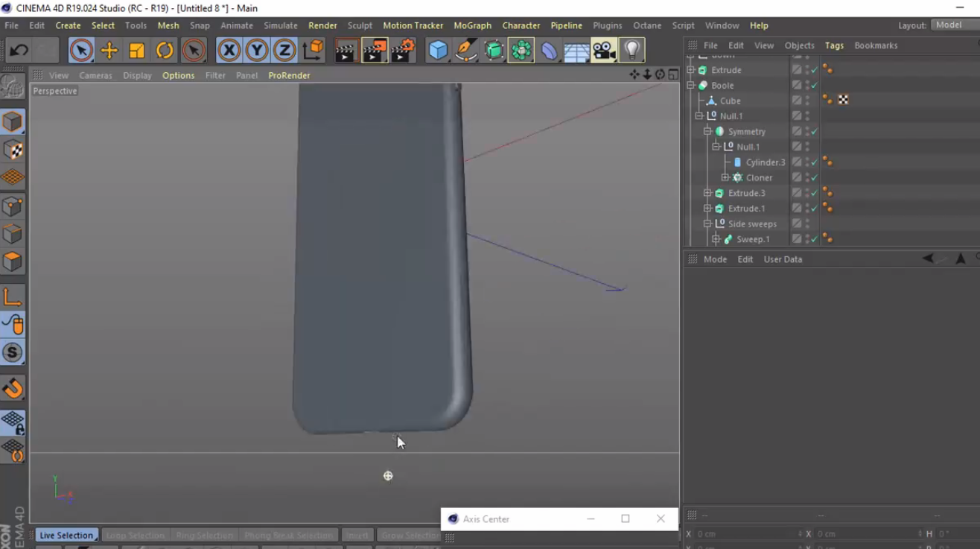The width and height of the screenshot is (980, 549).
Task: Click the checkered texture tag on Cube
Action: pyautogui.click(x=842, y=99)
